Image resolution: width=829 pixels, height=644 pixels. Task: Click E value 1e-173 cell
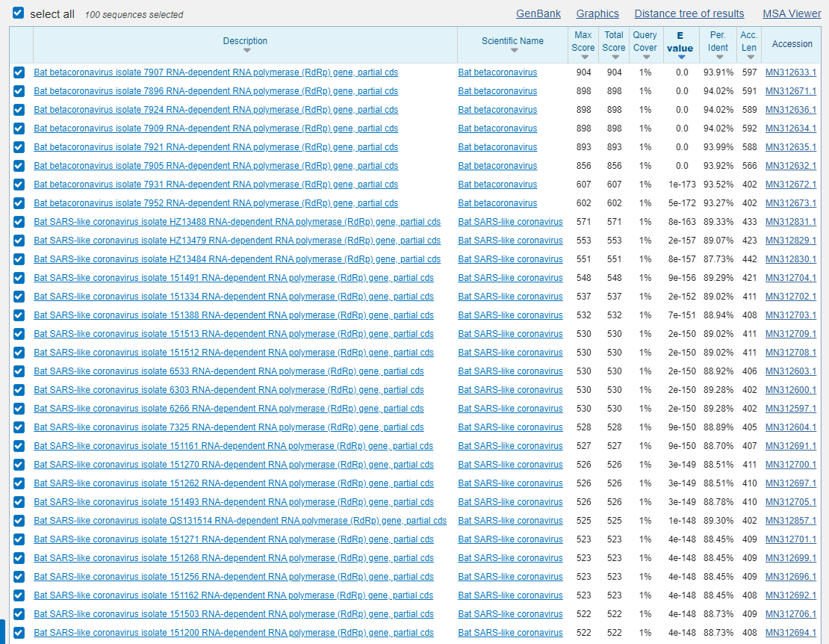(x=681, y=185)
